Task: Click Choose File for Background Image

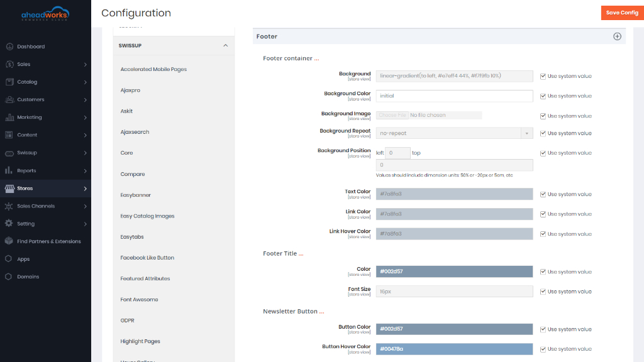Action: [392, 116]
